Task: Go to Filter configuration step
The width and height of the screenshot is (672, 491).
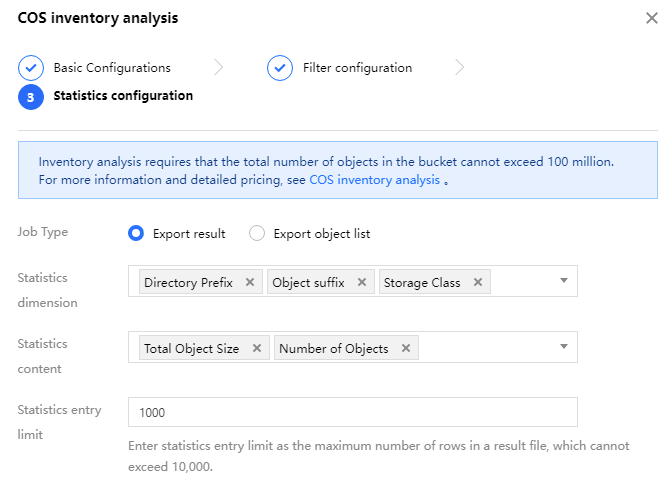Action: coord(357,68)
